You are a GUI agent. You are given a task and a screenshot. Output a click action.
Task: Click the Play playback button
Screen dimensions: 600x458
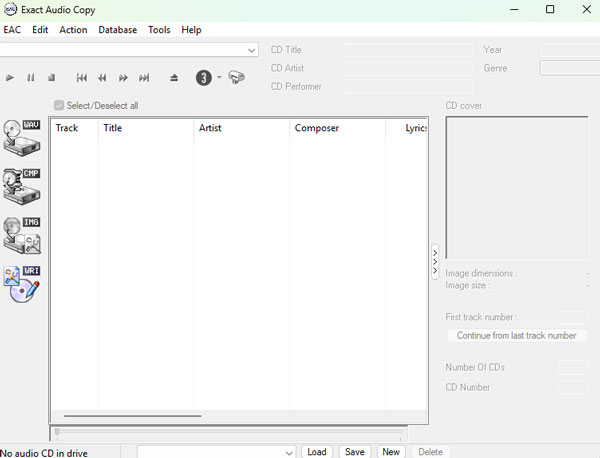(10, 78)
